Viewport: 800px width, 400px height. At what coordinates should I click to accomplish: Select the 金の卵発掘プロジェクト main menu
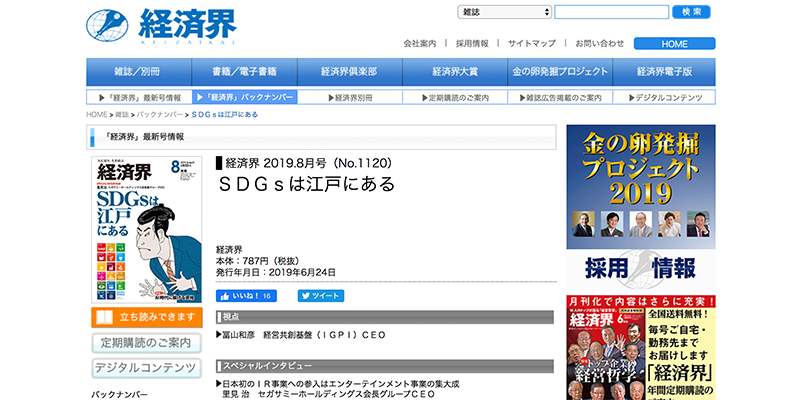560,72
